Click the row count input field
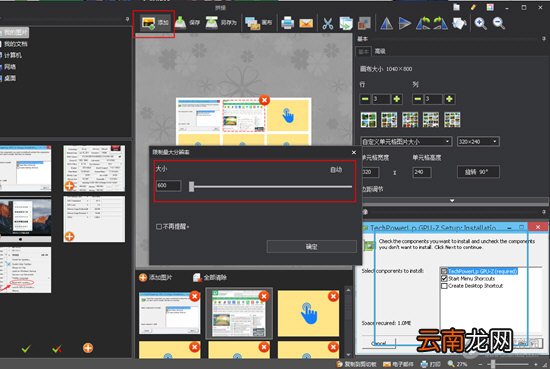The height and width of the screenshot is (369, 550). 381,99
